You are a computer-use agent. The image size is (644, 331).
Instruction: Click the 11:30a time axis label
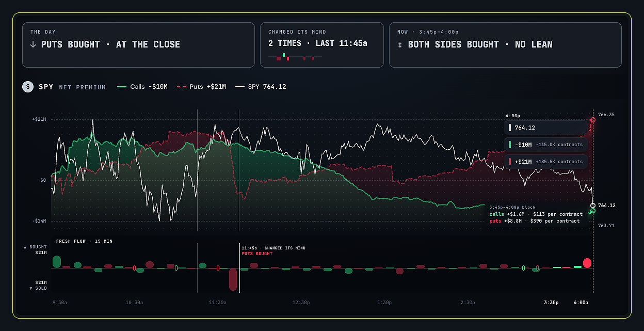(218, 302)
